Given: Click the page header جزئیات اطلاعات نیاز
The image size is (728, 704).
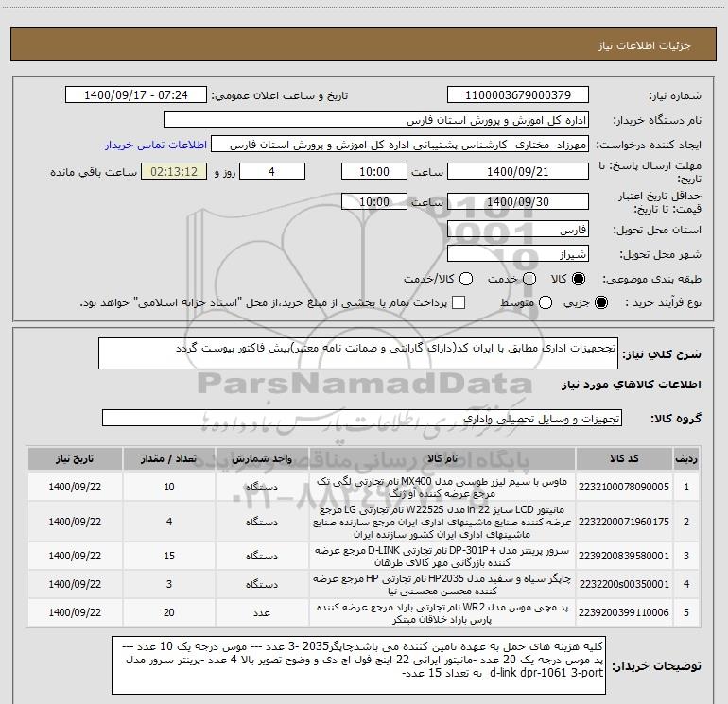Looking at the screenshot, I should 645,45.
